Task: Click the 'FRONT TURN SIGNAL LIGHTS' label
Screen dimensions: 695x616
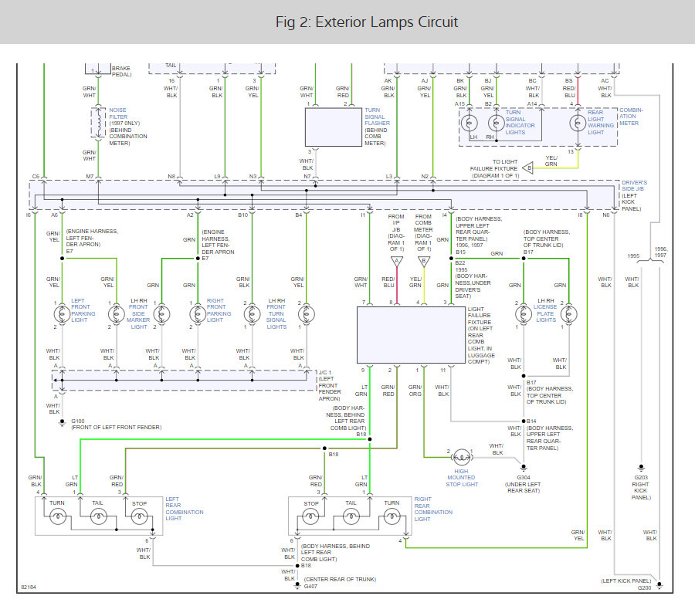Action: pos(276,316)
